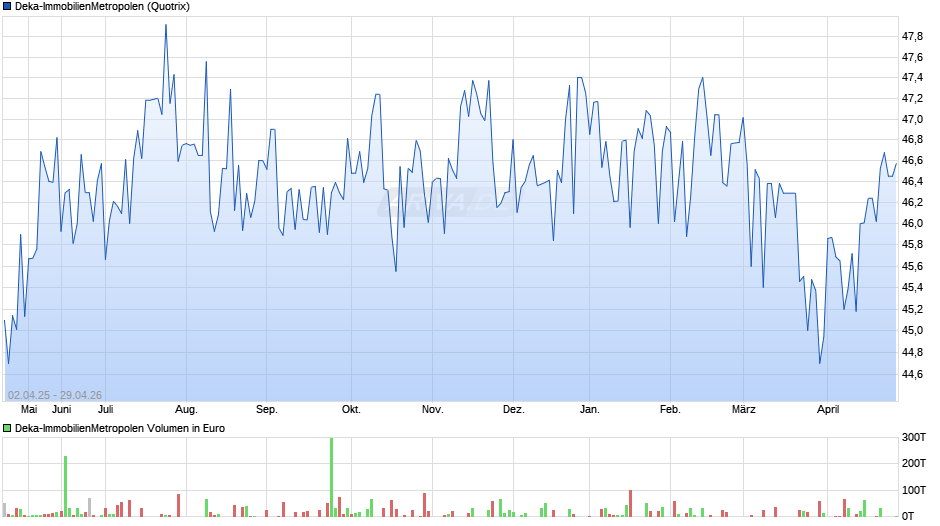Image resolution: width=940 pixels, height=526 pixels.
Task: Click the highest price peak in late July
Action: (x=166, y=25)
